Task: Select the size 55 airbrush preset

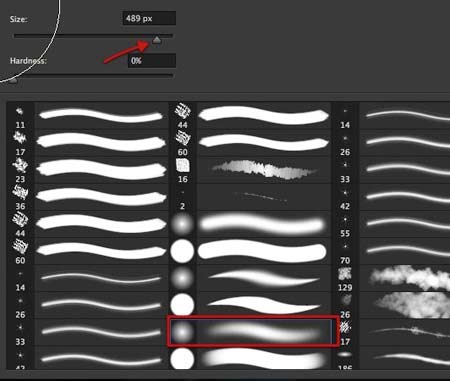Action: coord(392,224)
